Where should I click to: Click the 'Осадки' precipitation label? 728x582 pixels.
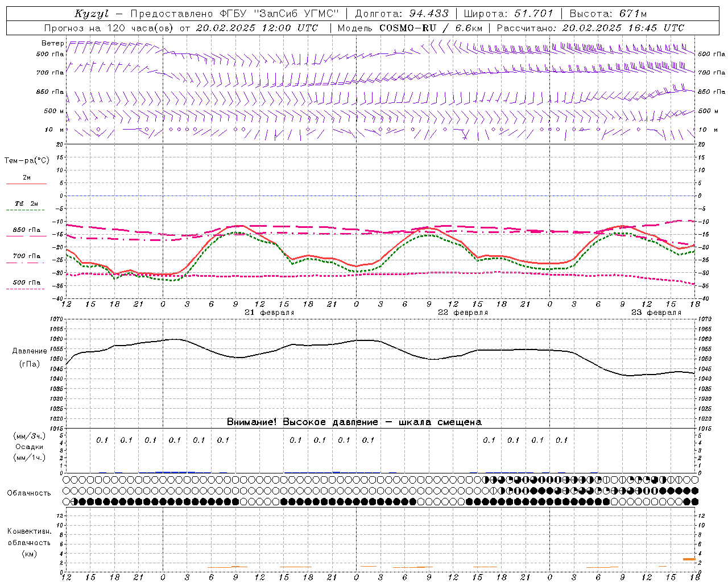(x=30, y=447)
